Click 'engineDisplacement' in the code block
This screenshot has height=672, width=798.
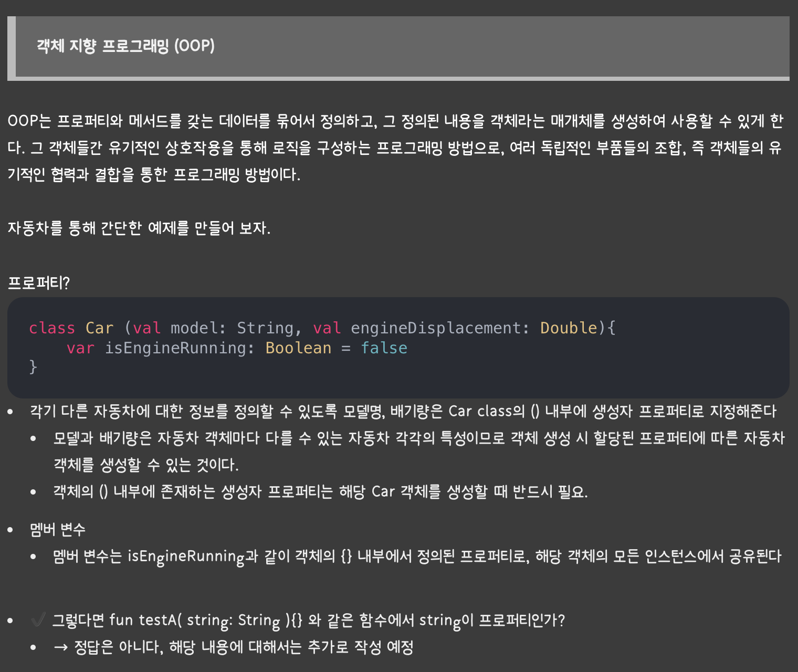435,328
